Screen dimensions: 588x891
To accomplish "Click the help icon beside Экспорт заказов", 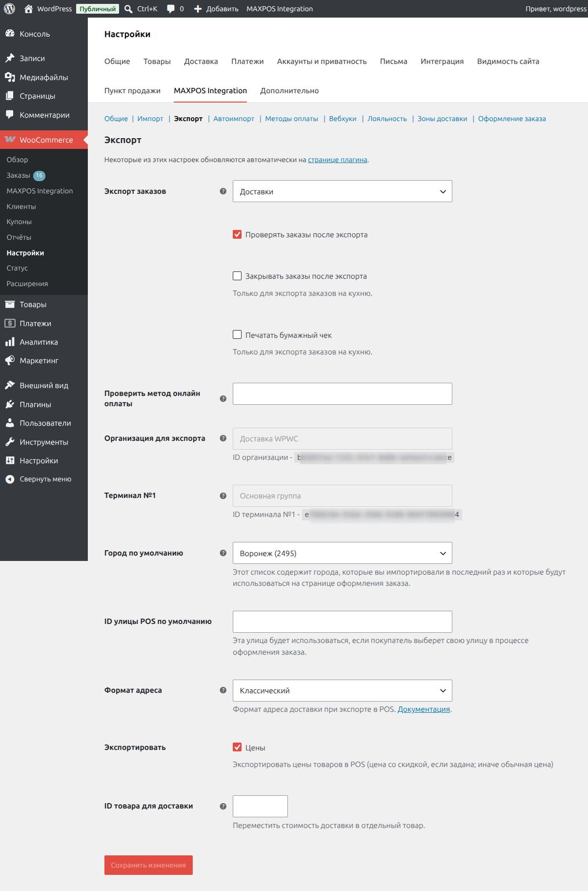I will pos(223,191).
